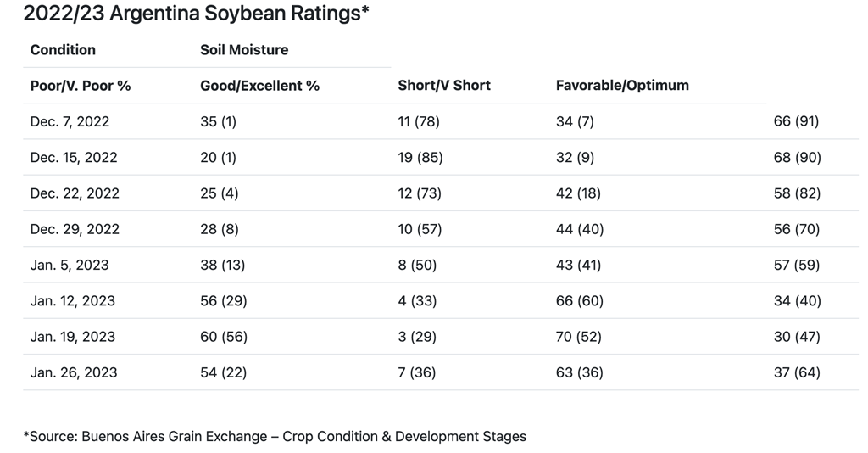Select the "Jan. 5, 2023" date cell

[x=70, y=265]
